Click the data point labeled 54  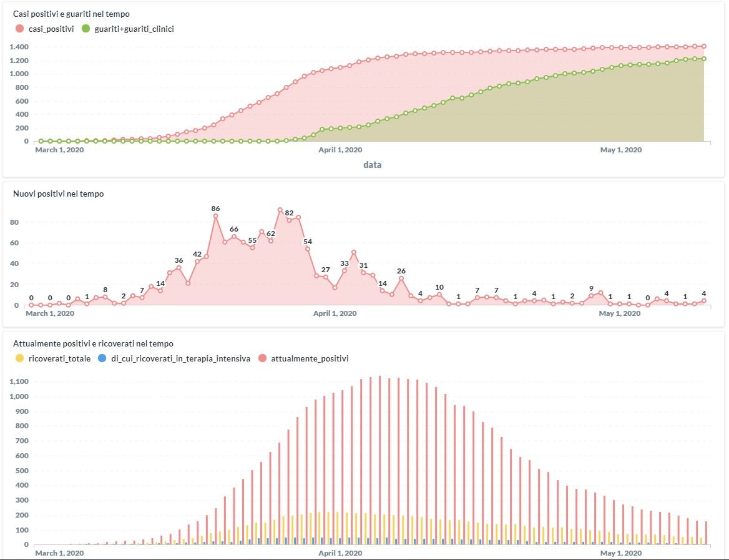pyautogui.click(x=308, y=248)
